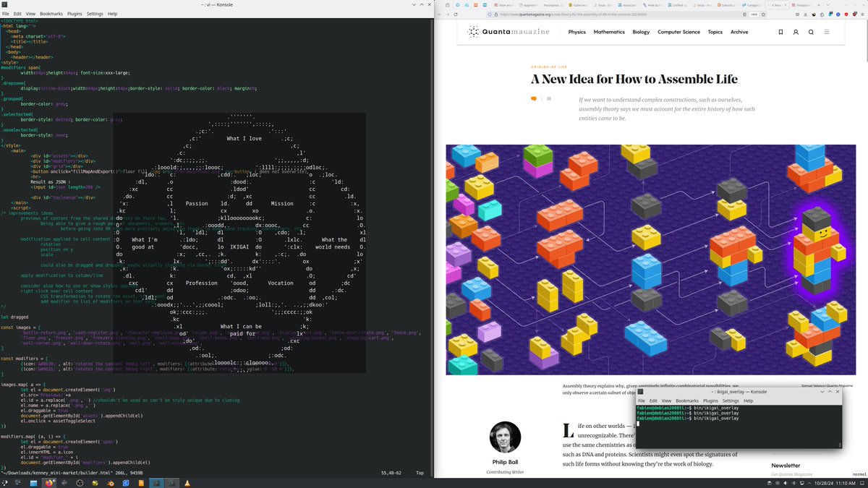
Task: Open the Quanta hamburger menu icon
Action: pos(827,32)
